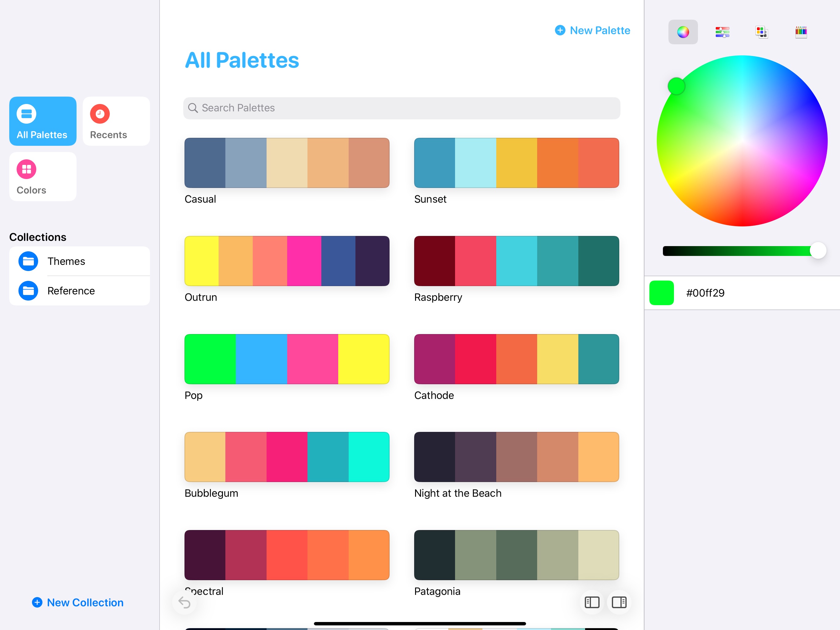Go to the Recents section
This screenshot has height=630, width=840.
coord(116,121)
